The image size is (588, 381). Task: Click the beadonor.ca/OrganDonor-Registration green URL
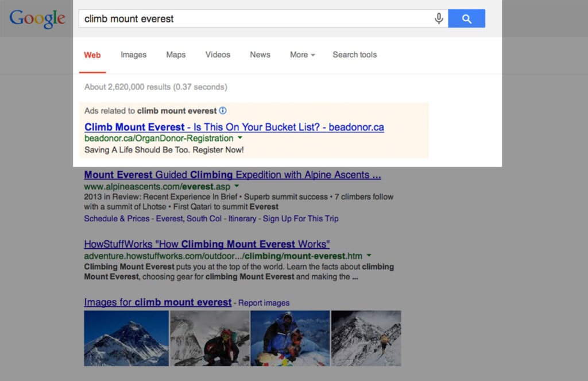click(x=158, y=138)
